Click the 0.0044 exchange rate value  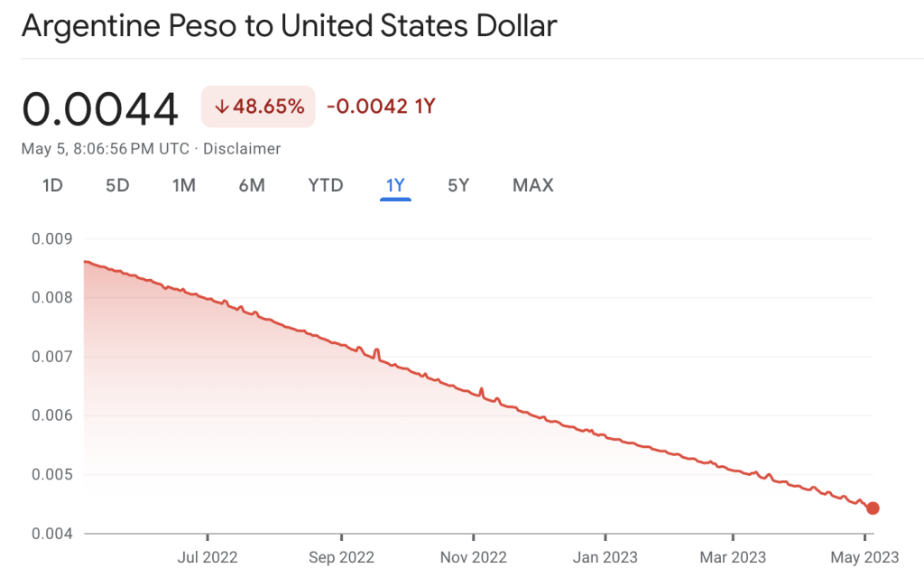100,109
